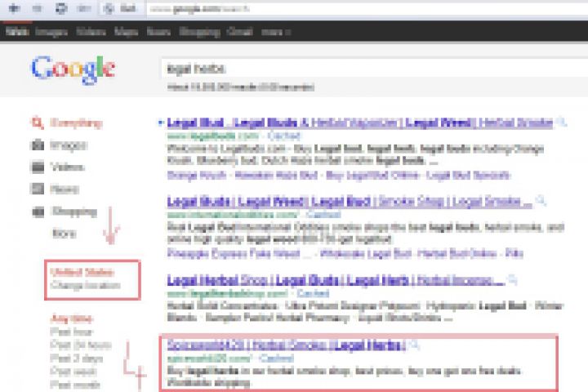Go back using the browser back arrow
Screen dimensions: 588x392
click(14, 8)
